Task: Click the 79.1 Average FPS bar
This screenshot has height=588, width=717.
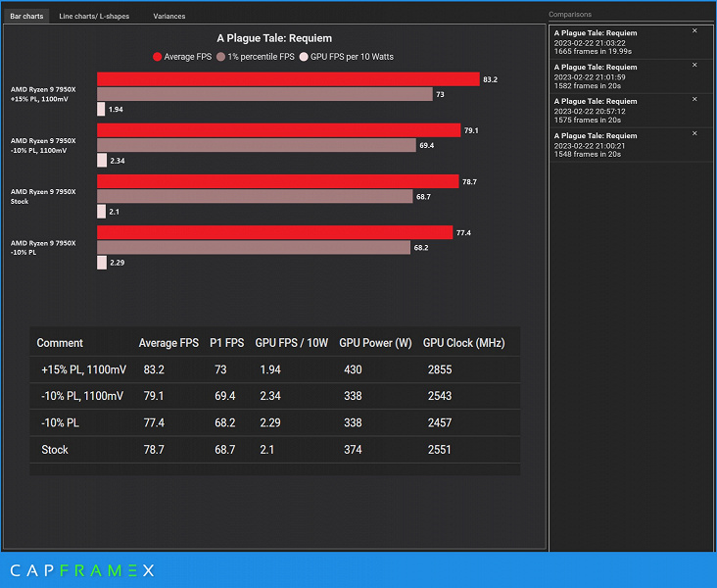Action: 278,130
